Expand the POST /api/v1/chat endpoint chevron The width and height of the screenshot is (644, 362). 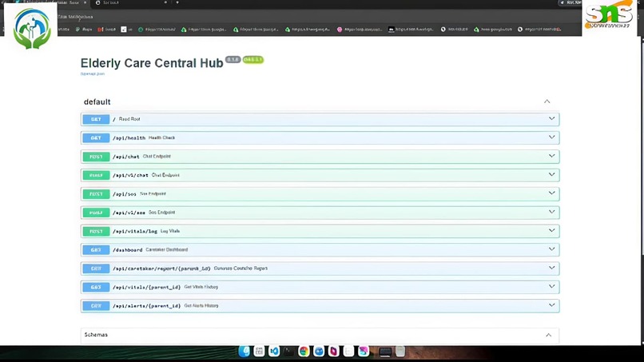click(x=551, y=175)
